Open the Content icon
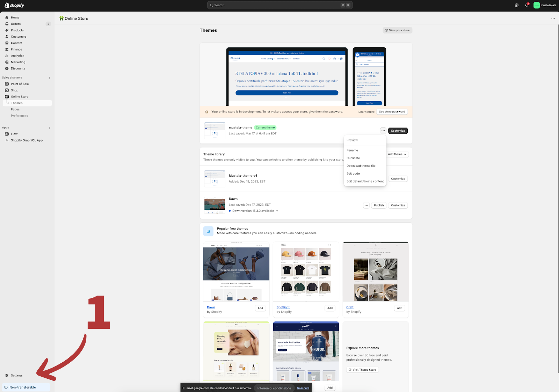The image size is (559, 392). (7, 43)
